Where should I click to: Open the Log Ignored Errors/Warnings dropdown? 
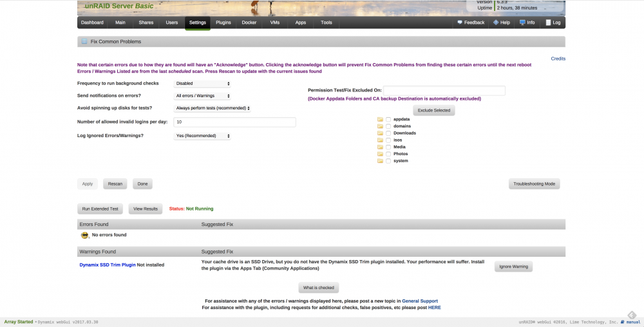coord(202,136)
